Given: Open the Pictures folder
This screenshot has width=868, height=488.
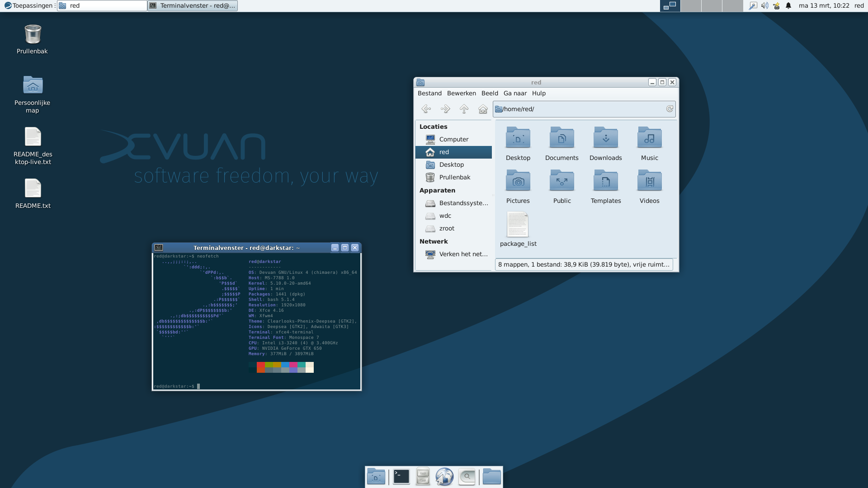Looking at the screenshot, I should tap(518, 187).
